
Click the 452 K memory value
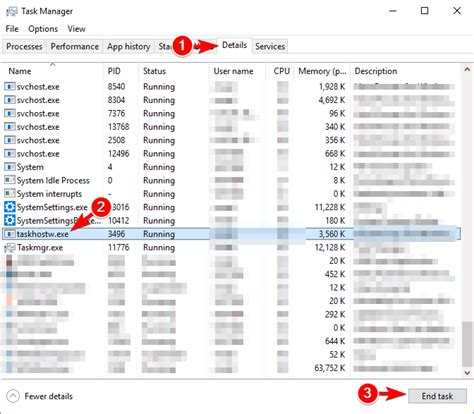coord(335,274)
